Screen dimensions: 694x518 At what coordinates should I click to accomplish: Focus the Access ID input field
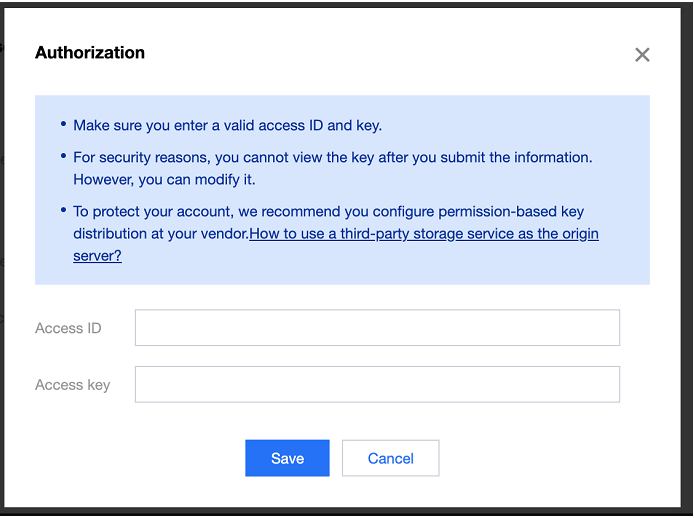(x=377, y=328)
